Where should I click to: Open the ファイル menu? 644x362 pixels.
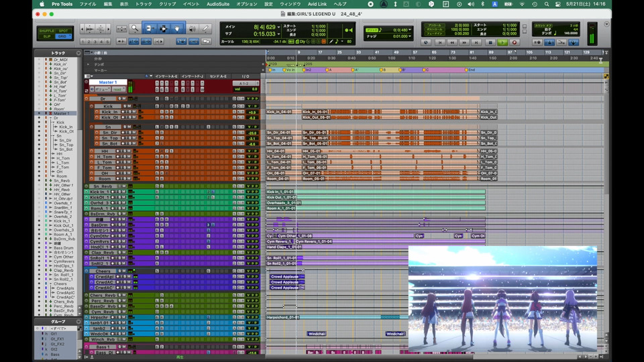pyautogui.click(x=87, y=4)
